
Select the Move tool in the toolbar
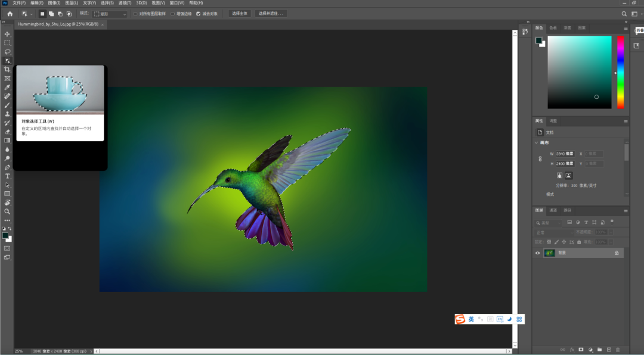point(7,34)
